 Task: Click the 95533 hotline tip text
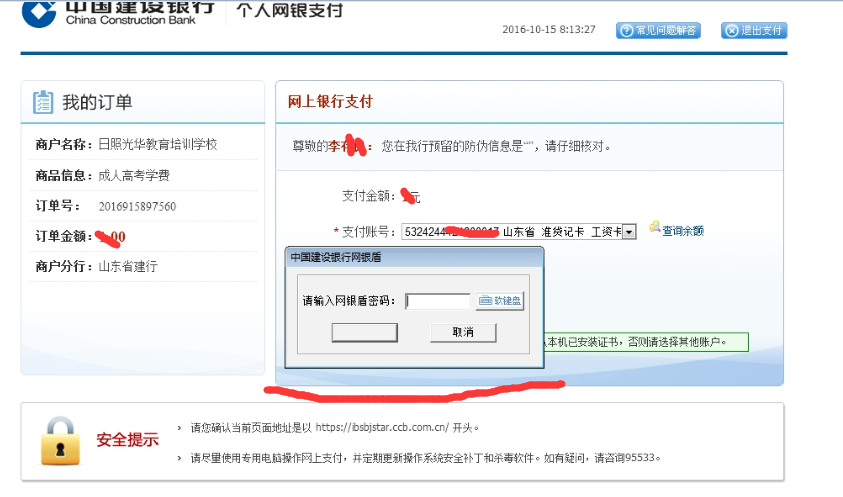pyautogui.click(x=425, y=458)
